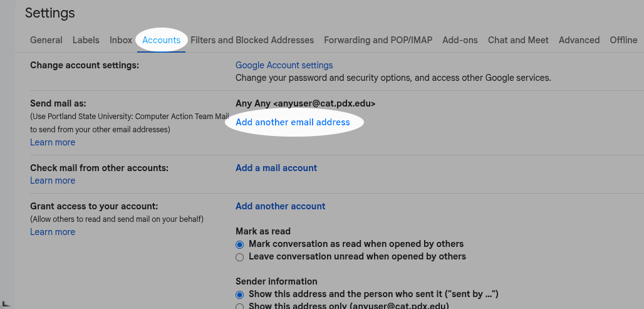
Task: Select the Accounts tab
Action: point(161,40)
